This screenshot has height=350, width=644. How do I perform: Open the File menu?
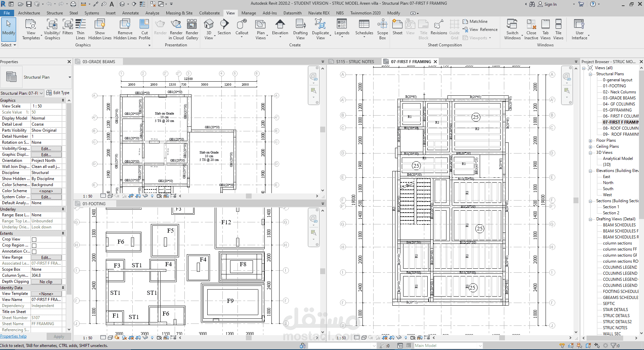(x=7, y=13)
